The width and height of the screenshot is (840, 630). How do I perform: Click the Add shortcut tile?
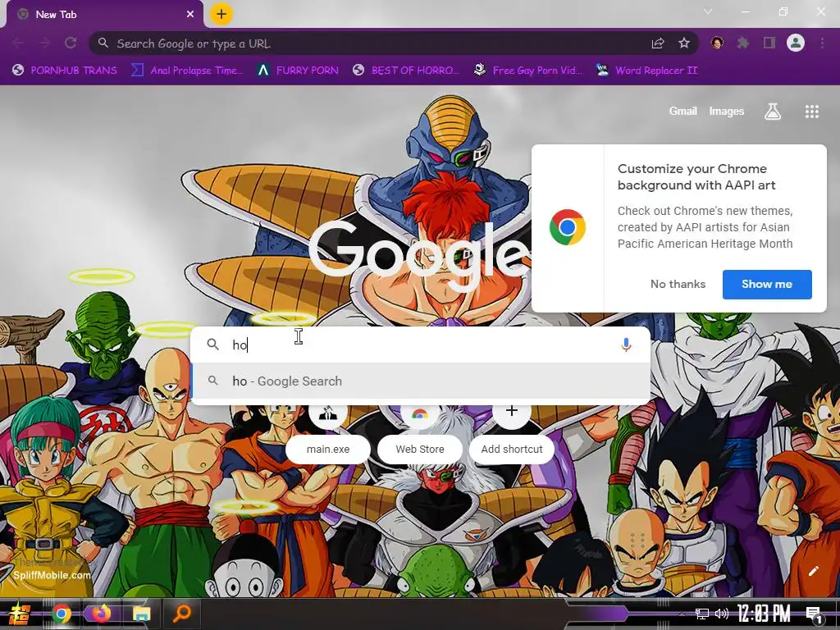tap(512, 449)
